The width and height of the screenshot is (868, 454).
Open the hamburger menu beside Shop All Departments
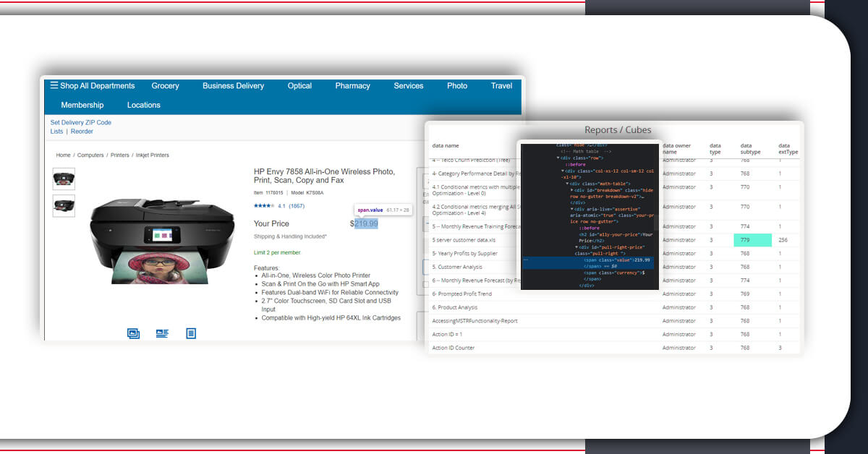[x=54, y=85]
